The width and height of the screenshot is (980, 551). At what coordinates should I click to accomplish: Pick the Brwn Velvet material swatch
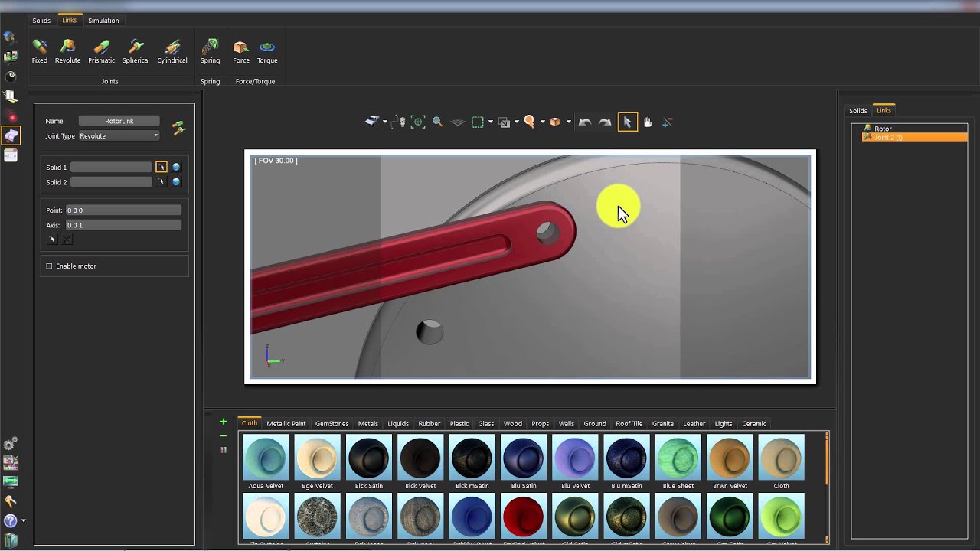[730, 461]
